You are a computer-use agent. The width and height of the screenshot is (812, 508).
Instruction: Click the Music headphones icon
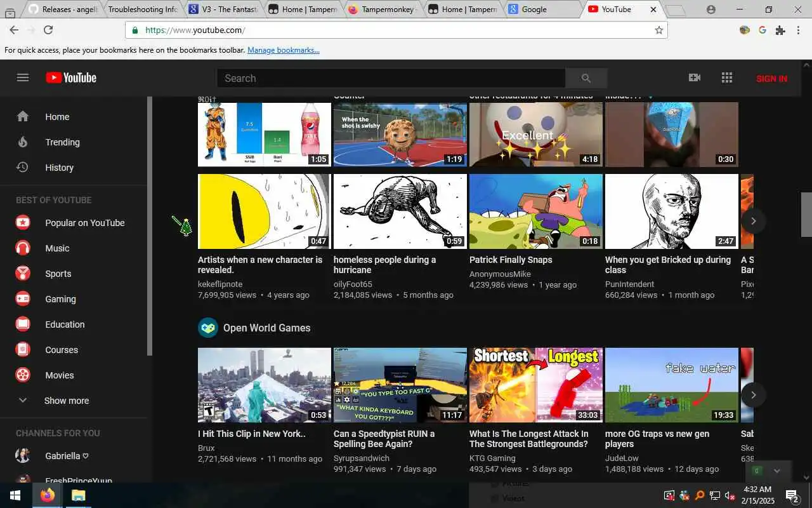pos(23,248)
